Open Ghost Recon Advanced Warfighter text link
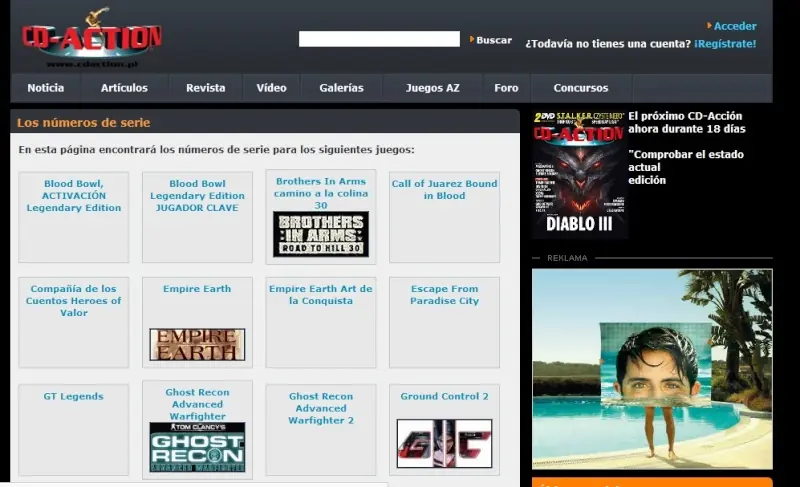Image resolution: width=800 pixels, height=487 pixels. [197, 404]
